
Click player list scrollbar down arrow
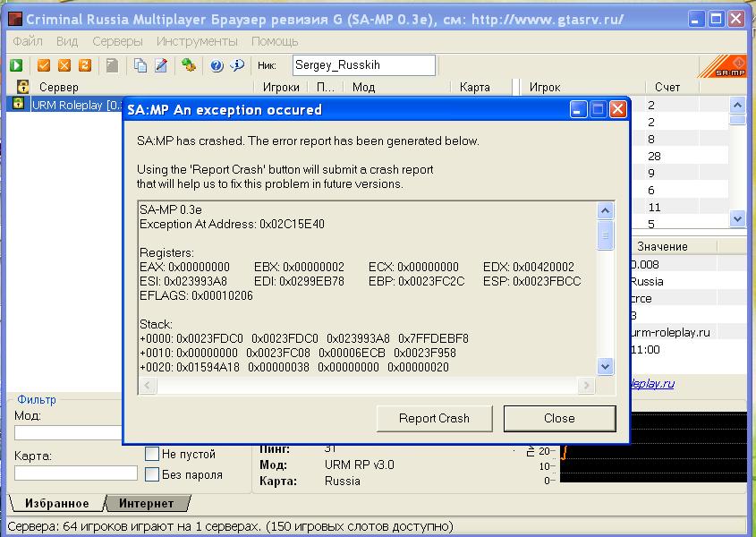point(737,218)
